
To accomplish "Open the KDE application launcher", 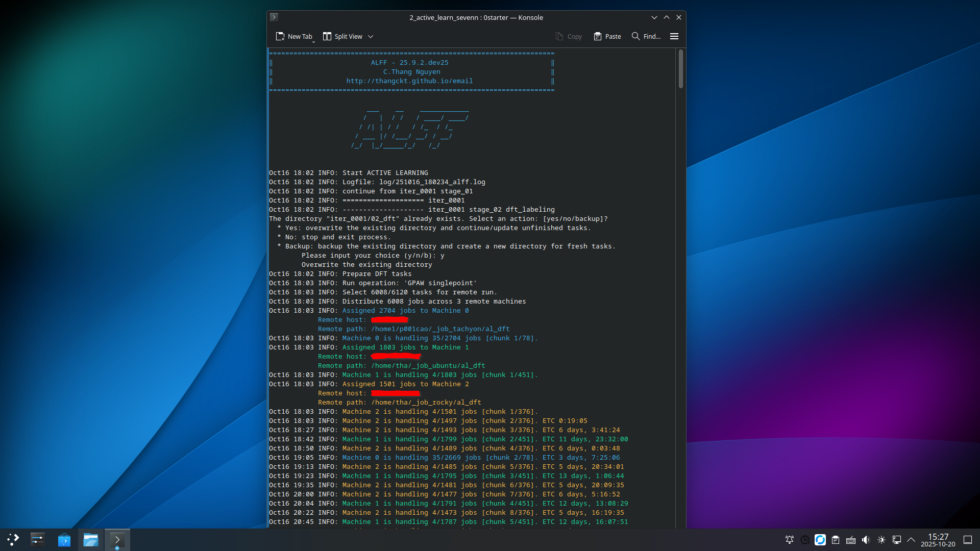I will pos(13,539).
